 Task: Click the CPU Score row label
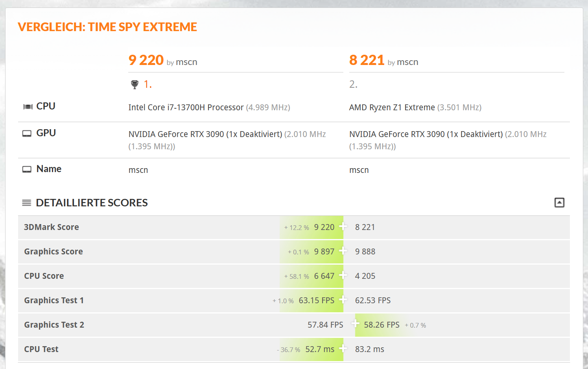pos(44,276)
